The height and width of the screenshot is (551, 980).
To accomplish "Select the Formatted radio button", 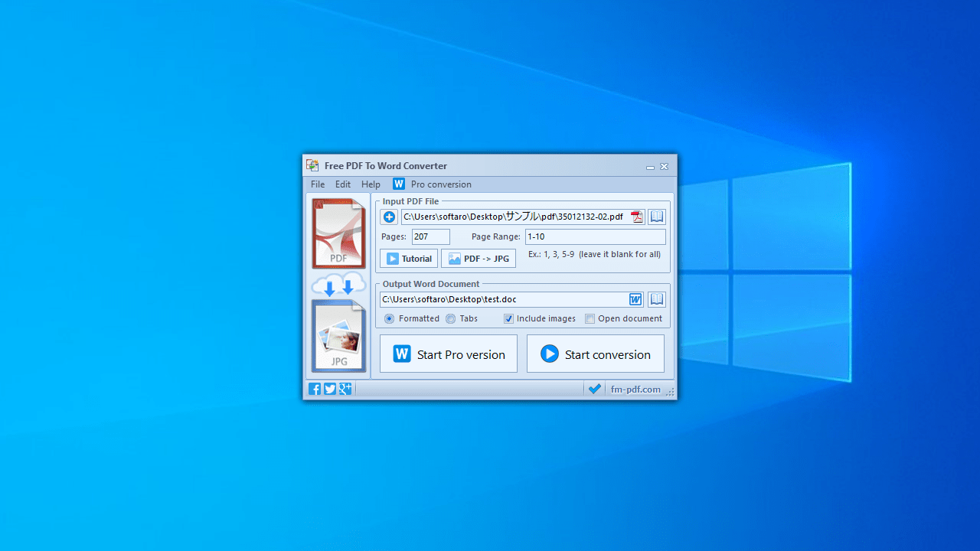I will (x=389, y=318).
